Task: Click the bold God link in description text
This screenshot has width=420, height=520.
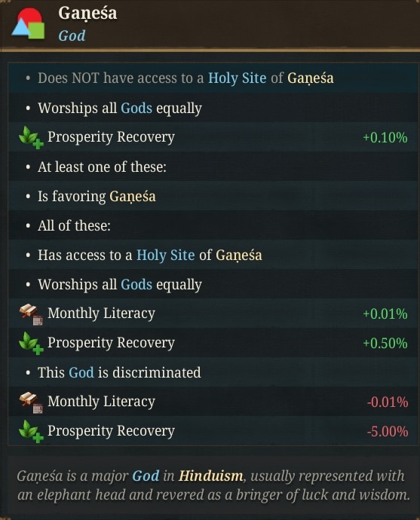Action: [146, 476]
